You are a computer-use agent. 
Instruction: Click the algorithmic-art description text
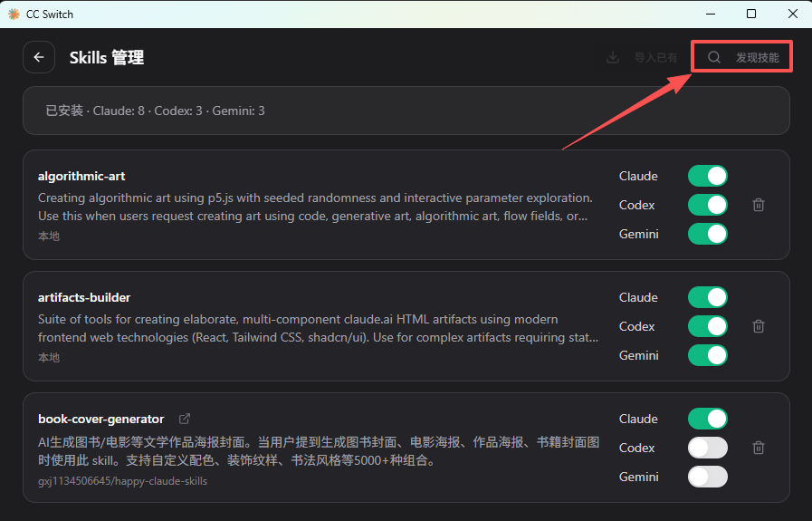315,207
